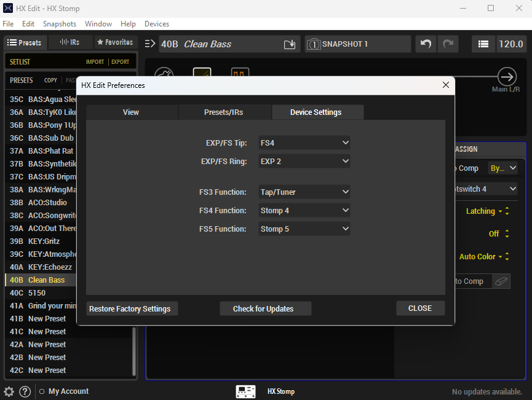Click the preset list scrollbar
532x400 pixels.
[x=133, y=351]
